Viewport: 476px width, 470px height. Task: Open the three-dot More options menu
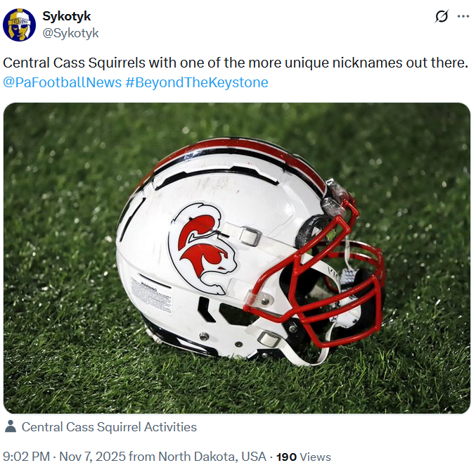click(x=462, y=16)
